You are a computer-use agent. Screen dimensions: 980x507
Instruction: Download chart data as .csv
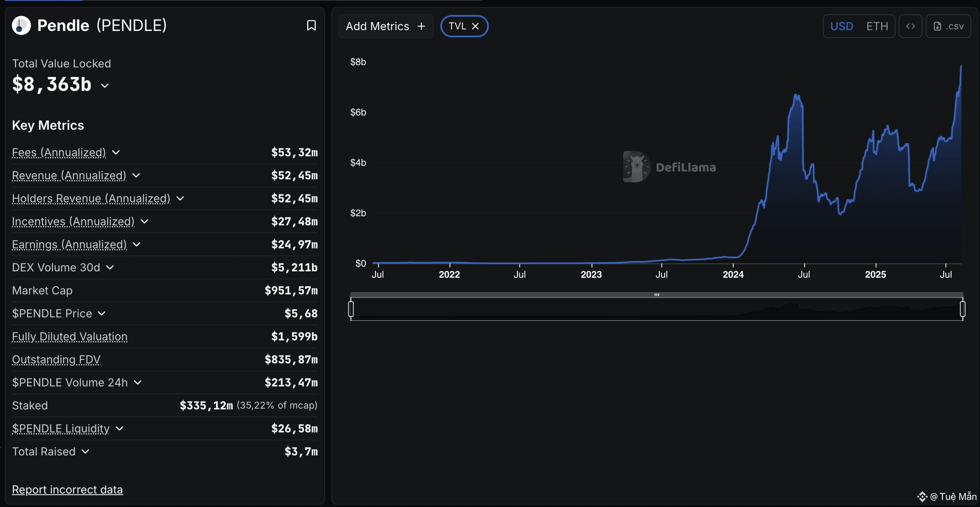(948, 26)
